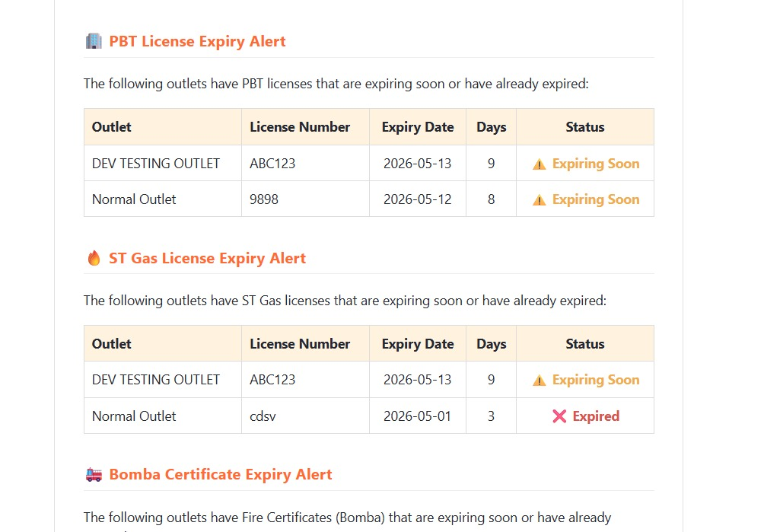Click Expiry Date header in ST Gas table
The width and height of the screenshot is (764, 532).
pyautogui.click(x=418, y=344)
